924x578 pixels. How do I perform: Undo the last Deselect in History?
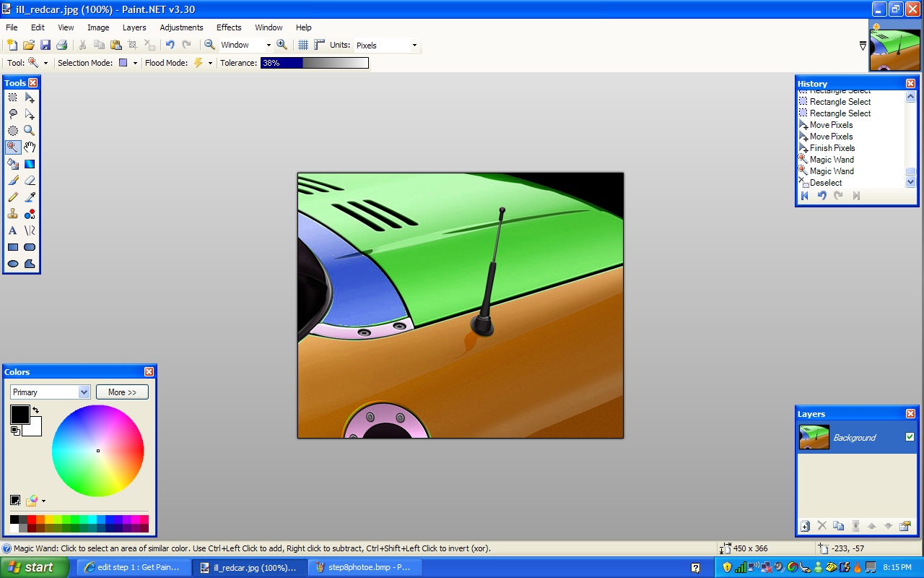(821, 196)
